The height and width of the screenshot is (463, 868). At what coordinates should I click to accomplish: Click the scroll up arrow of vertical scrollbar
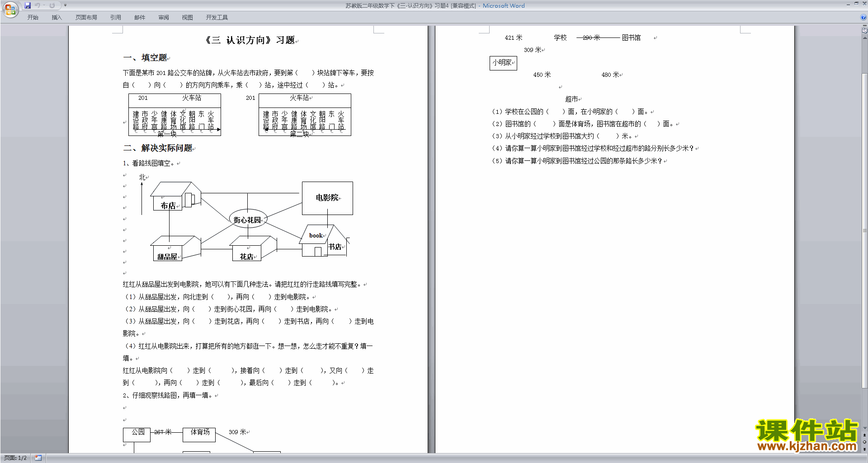pyautogui.click(x=864, y=37)
